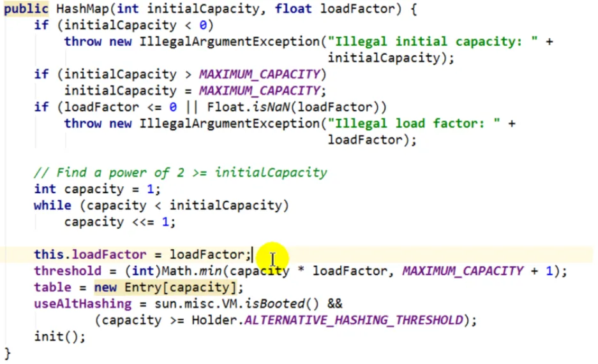Select the 'HashMap' constructor name
The height and width of the screenshot is (364, 598).
click(x=82, y=9)
